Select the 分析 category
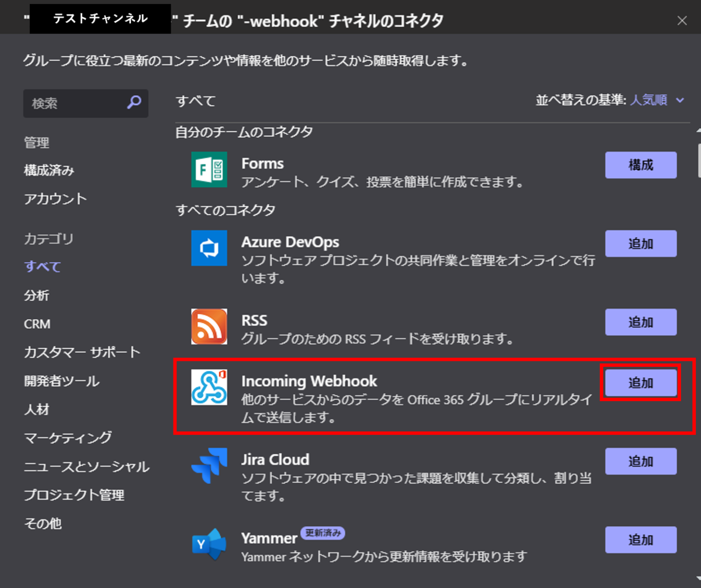Image resolution: width=701 pixels, height=588 pixels. [36, 295]
